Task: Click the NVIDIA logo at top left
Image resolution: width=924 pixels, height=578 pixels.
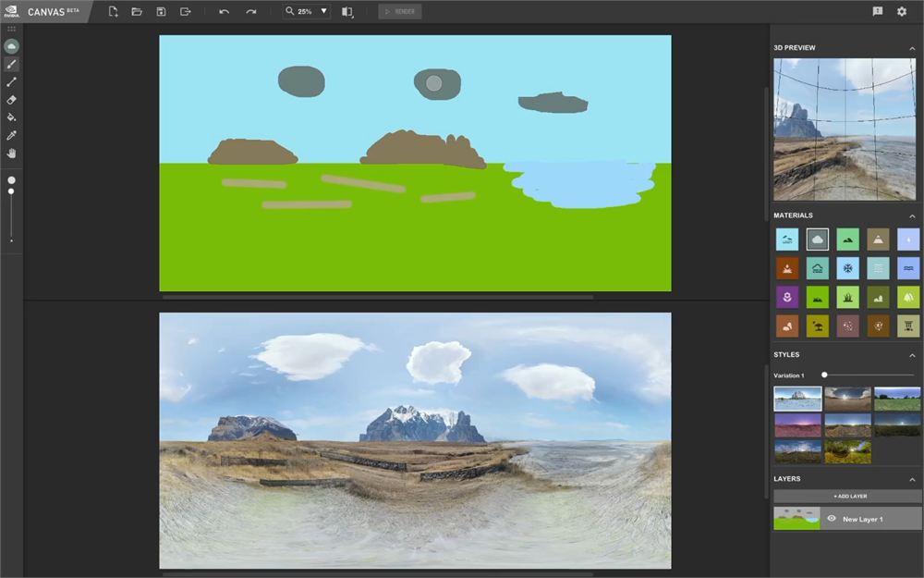Action: point(11,11)
